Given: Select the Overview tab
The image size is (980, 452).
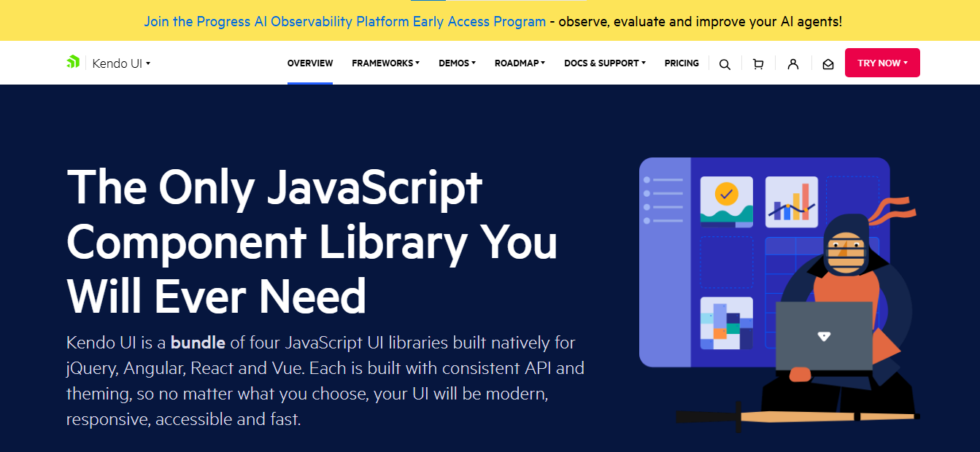Looking at the screenshot, I should 310,63.
